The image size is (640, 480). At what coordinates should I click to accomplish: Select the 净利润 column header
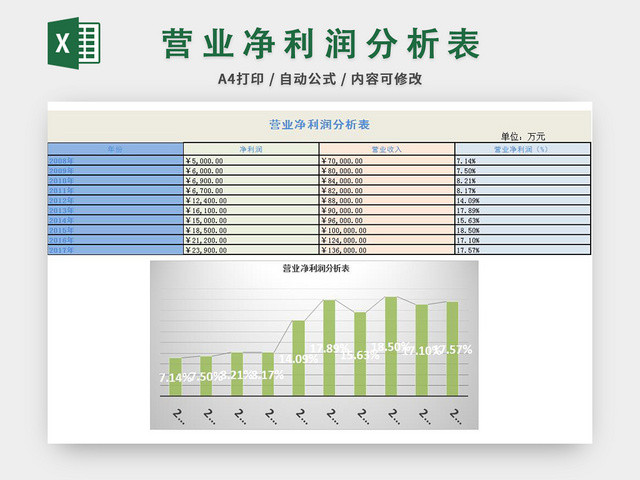(x=251, y=149)
